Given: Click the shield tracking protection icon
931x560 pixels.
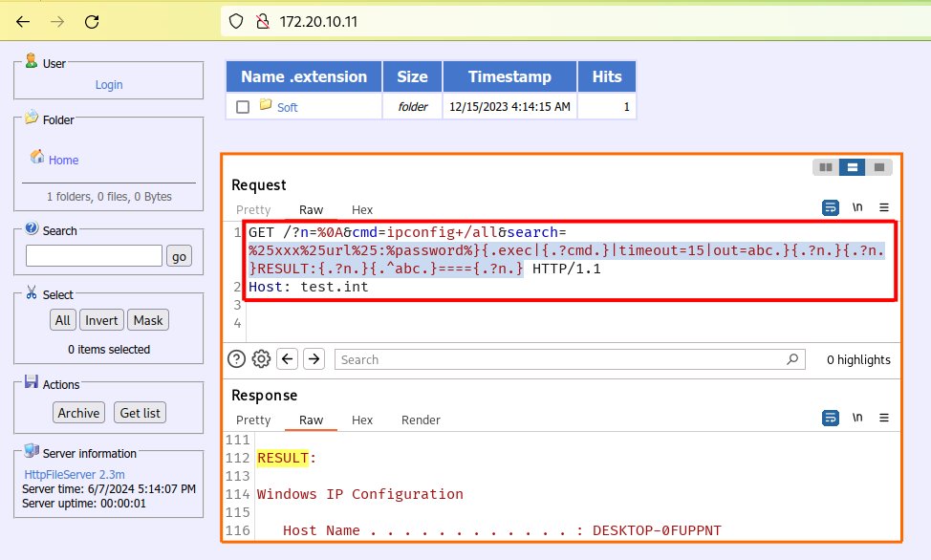Looking at the screenshot, I should coord(236,21).
